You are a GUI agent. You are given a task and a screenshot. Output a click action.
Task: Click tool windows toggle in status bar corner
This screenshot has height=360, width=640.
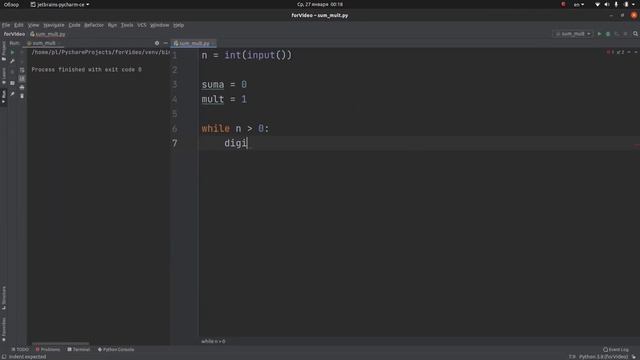pos(3,357)
